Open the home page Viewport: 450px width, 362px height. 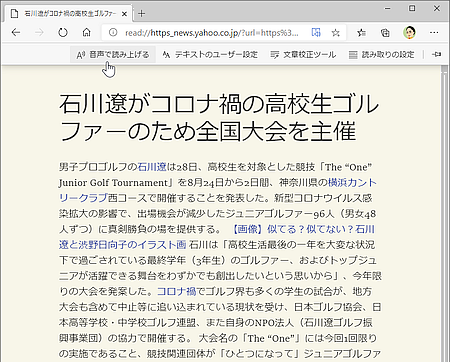87,32
